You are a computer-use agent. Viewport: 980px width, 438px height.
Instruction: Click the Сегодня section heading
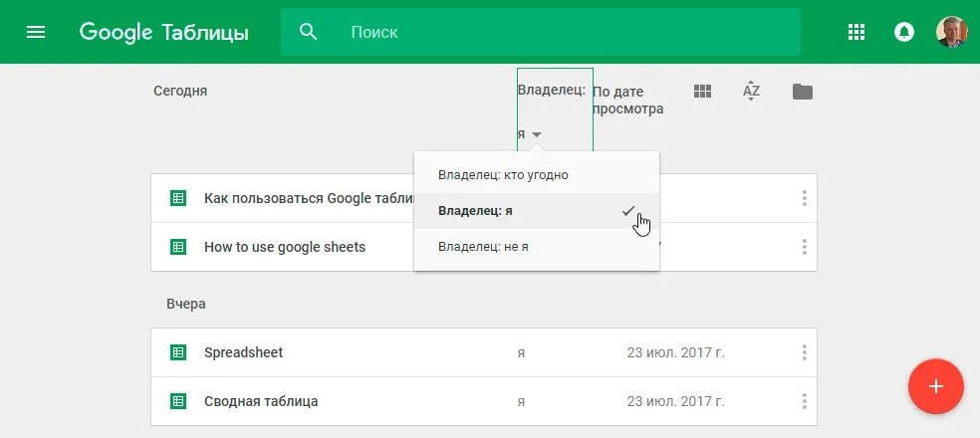click(x=180, y=91)
